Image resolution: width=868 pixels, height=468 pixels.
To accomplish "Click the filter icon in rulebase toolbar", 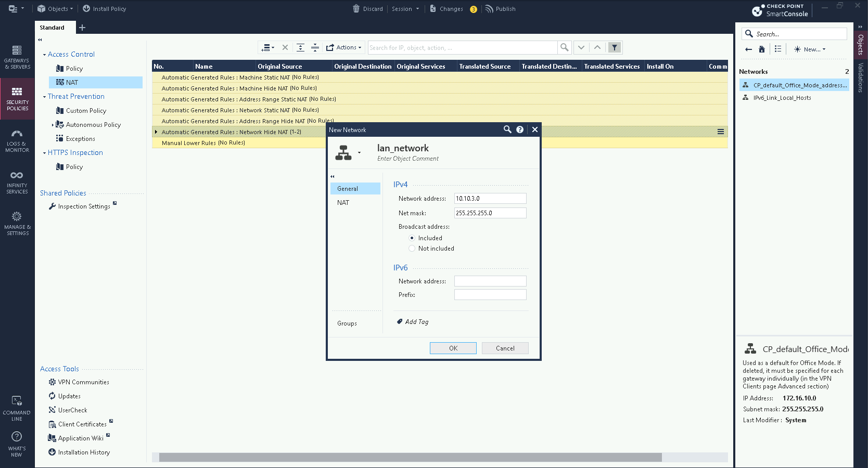I will pos(615,47).
